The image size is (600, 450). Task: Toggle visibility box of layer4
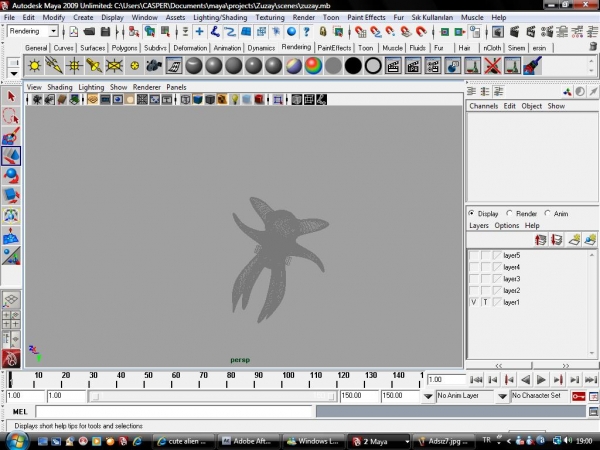(x=474, y=267)
